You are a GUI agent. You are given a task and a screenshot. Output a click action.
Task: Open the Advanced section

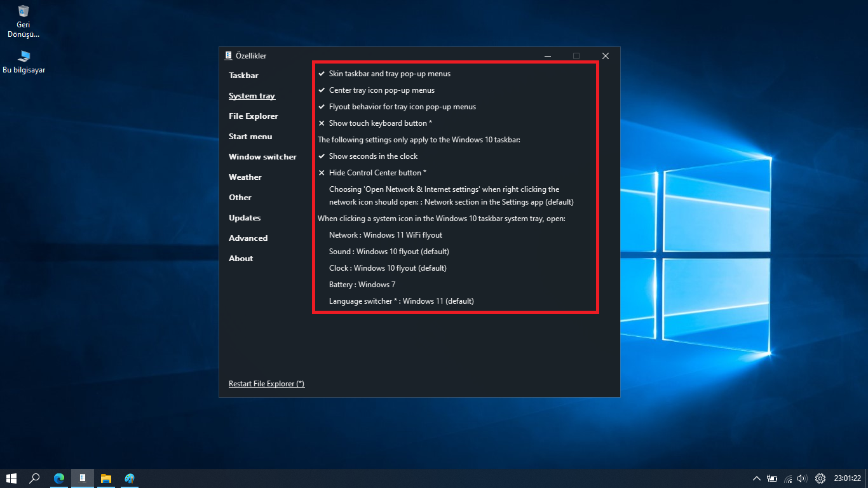248,238
